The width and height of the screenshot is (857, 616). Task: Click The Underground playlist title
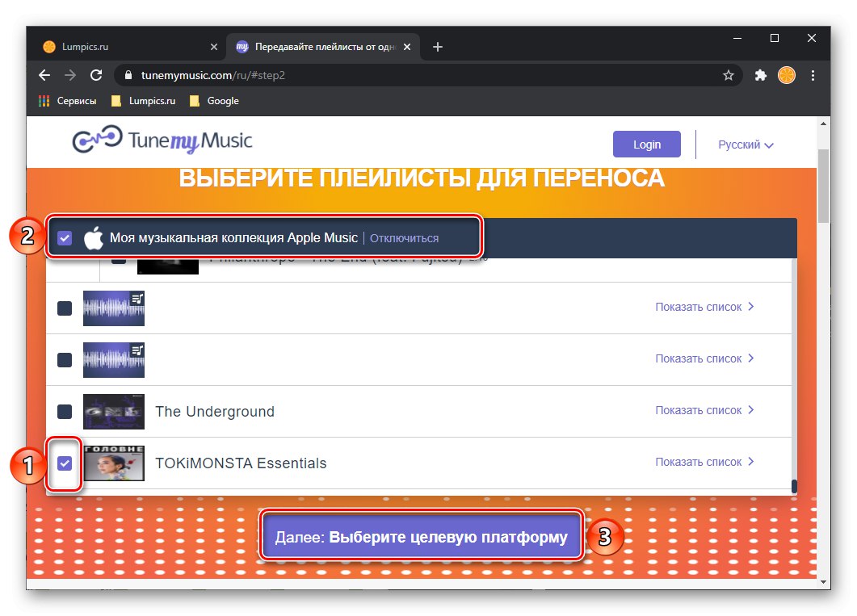(215, 411)
